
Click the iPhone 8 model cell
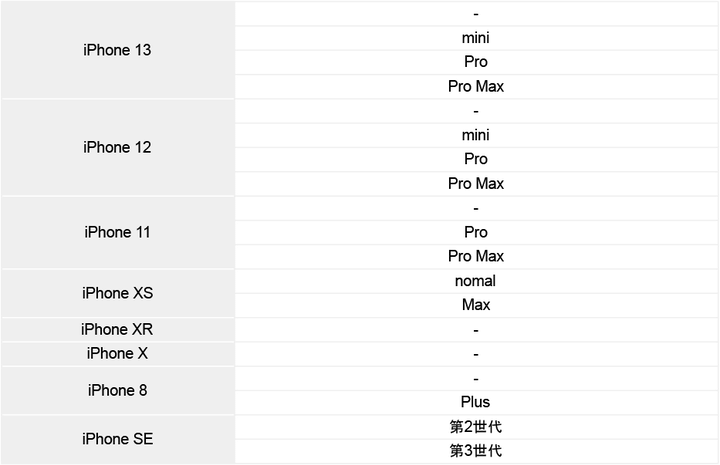point(117,390)
